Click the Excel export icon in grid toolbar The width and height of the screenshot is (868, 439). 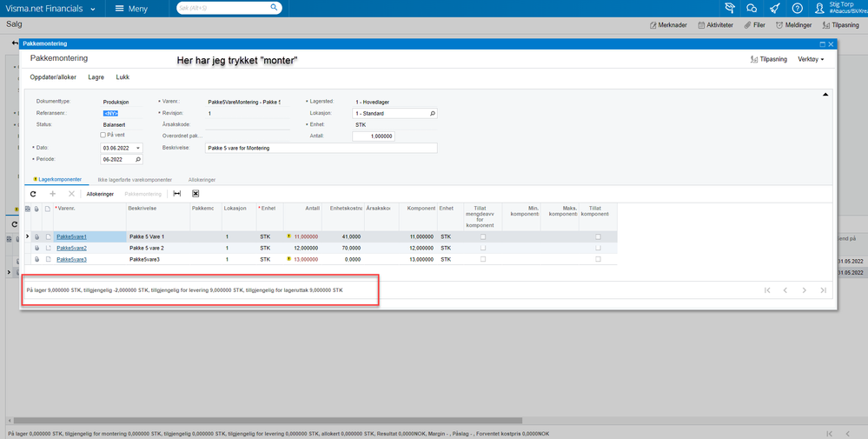(195, 194)
